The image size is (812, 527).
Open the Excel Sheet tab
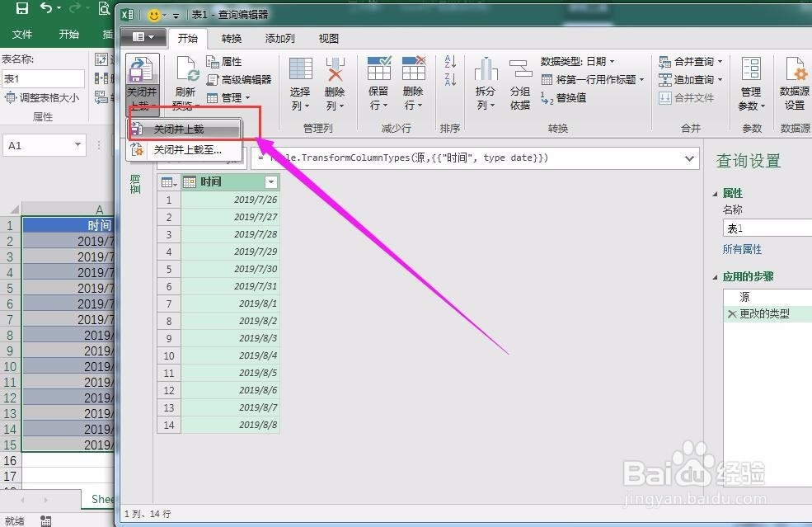[99, 499]
